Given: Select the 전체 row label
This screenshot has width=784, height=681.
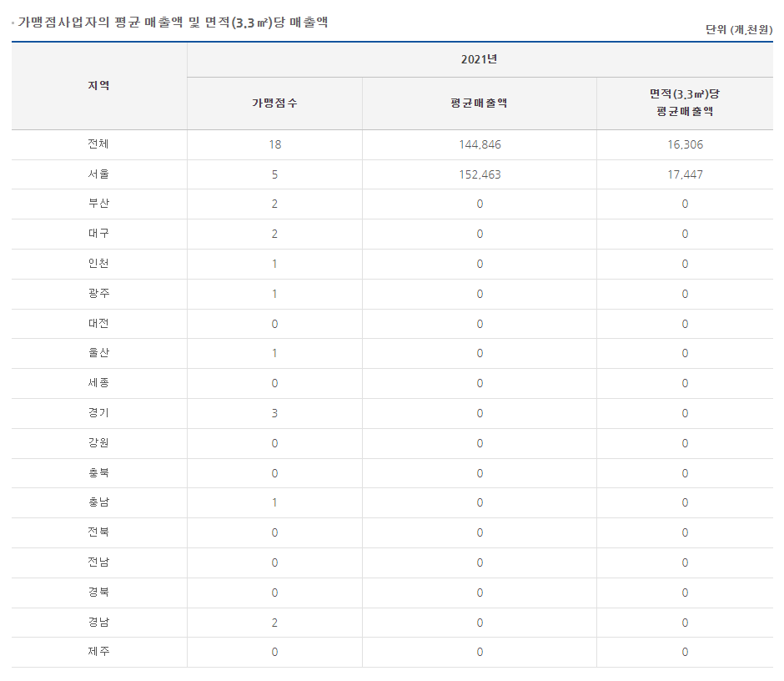Looking at the screenshot, I should coord(98,144).
